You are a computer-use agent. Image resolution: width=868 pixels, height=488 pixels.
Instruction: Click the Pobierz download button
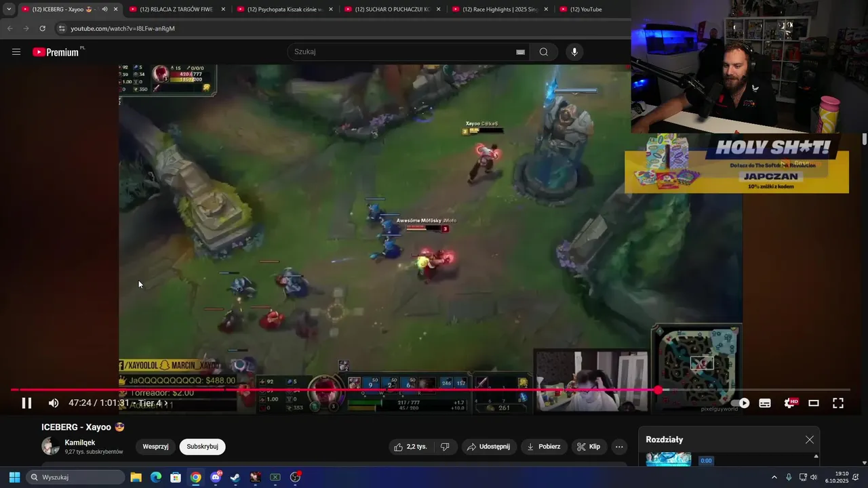pyautogui.click(x=545, y=447)
